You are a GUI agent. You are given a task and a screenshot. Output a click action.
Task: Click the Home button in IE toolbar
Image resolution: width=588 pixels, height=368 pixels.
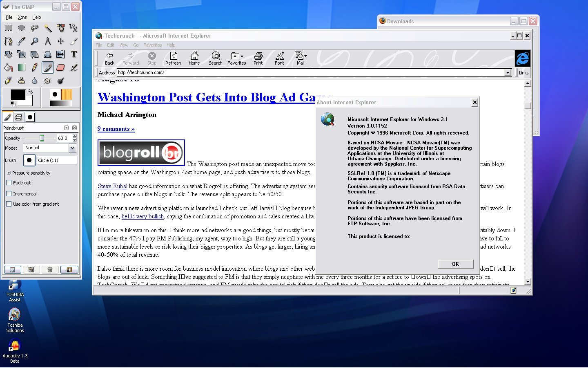point(194,58)
